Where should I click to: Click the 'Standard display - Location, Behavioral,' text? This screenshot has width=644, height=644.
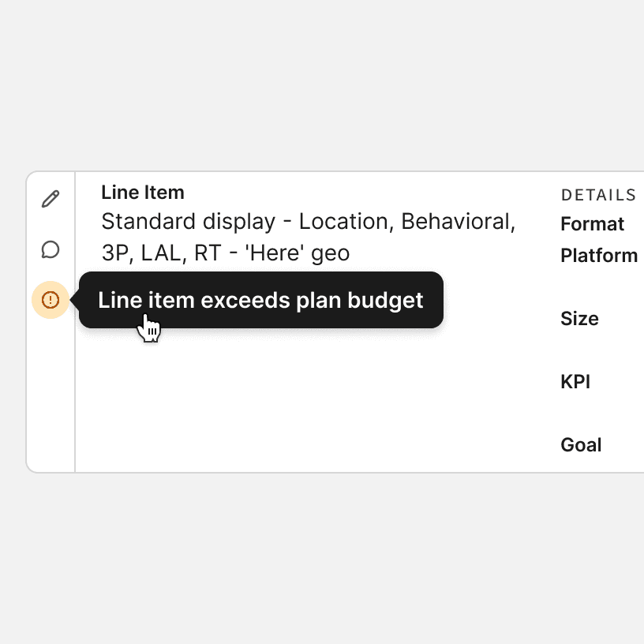pyautogui.click(x=308, y=222)
